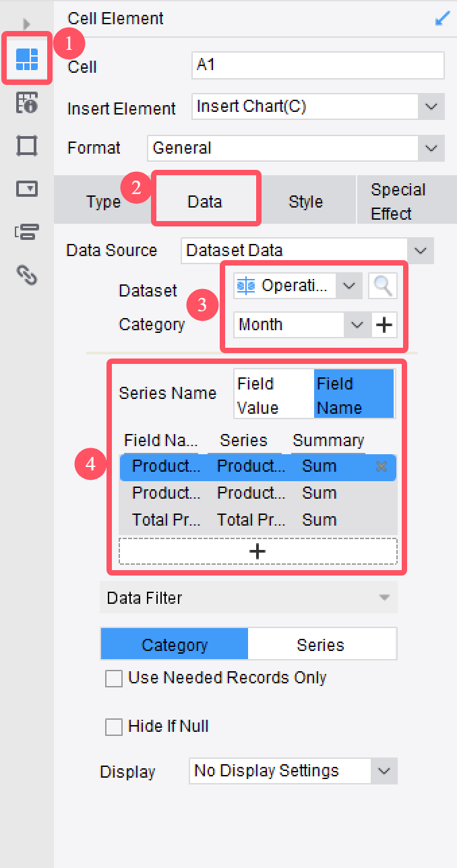Open the widget settings sidebar icon

tap(27, 188)
